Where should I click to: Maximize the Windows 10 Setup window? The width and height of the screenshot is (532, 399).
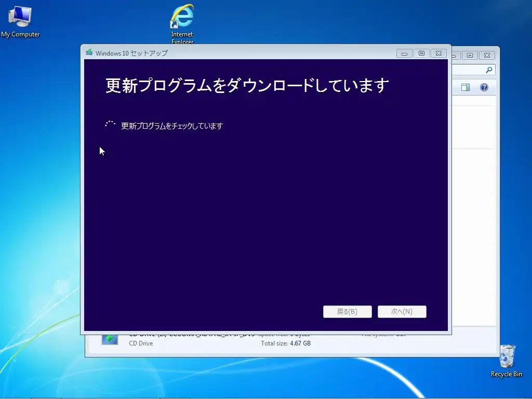point(421,54)
